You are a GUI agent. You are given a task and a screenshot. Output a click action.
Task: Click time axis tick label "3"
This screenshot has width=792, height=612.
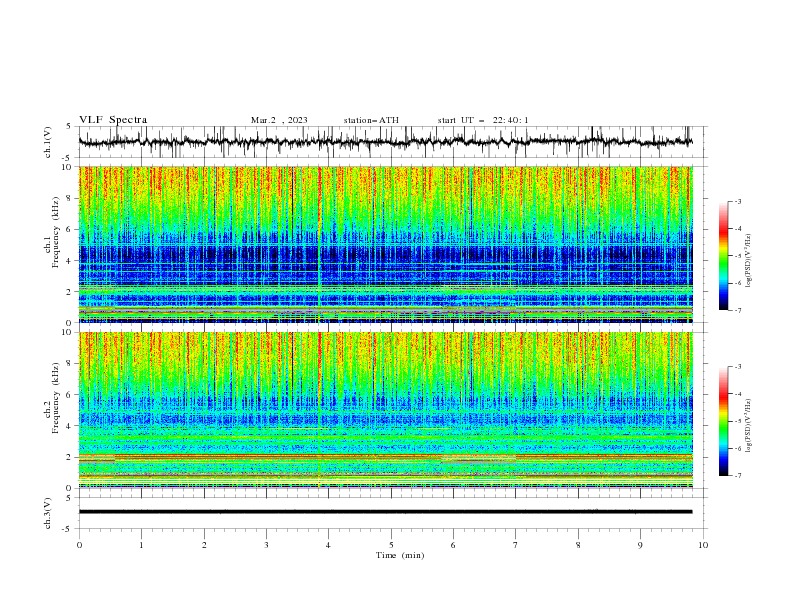coord(267,545)
